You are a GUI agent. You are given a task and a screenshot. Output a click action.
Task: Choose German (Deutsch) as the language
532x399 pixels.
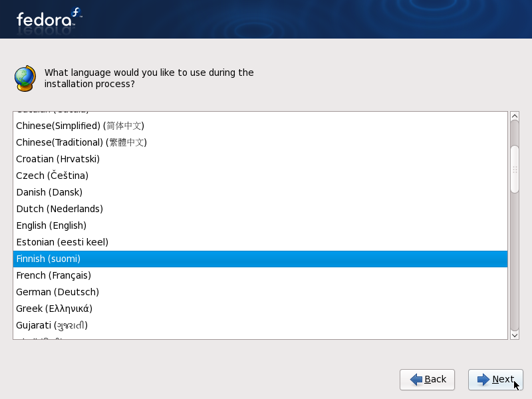(x=57, y=292)
